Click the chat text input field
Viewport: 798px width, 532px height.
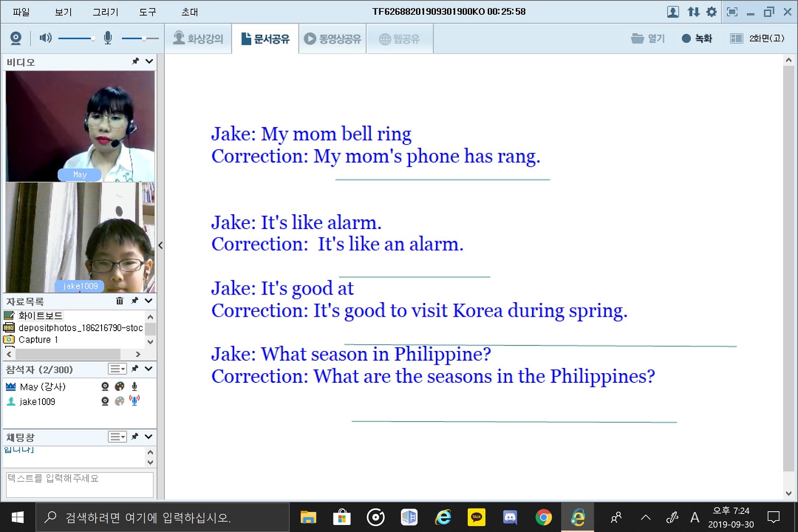click(x=79, y=484)
